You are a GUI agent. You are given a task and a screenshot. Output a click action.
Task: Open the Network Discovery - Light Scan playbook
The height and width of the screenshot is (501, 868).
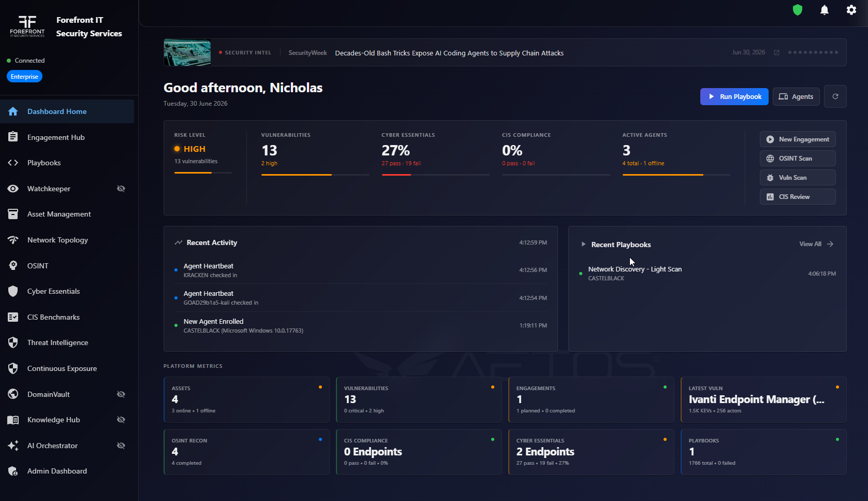point(707,274)
